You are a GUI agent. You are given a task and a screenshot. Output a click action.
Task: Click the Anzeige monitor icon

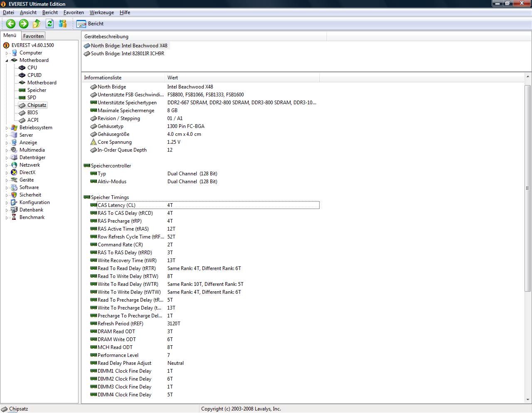tap(14, 143)
